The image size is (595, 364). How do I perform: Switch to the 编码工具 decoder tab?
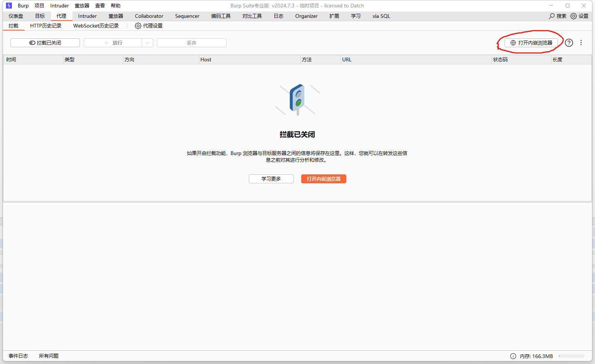tap(221, 16)
